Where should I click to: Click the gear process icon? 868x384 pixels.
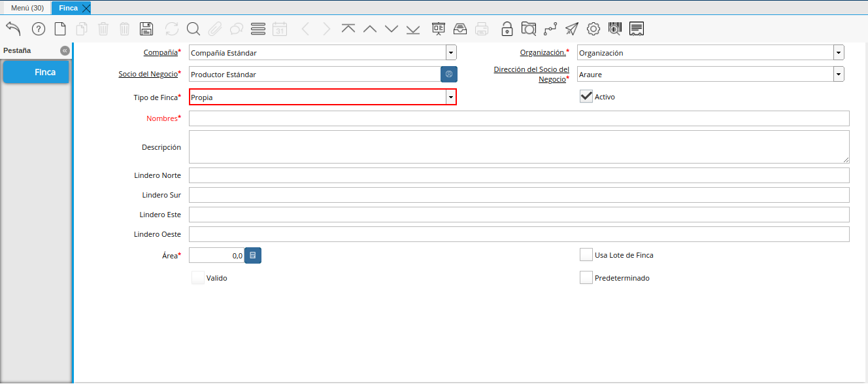click(593, 29)
